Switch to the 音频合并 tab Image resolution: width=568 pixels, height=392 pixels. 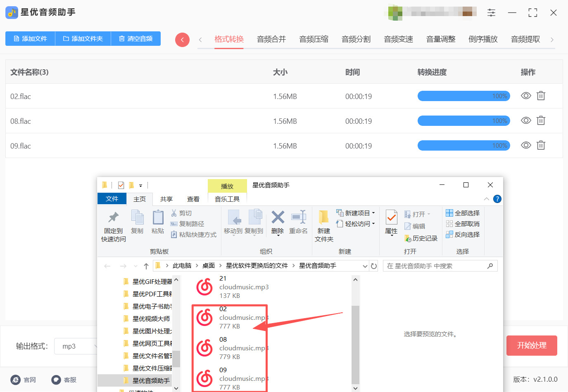point(271,39)
